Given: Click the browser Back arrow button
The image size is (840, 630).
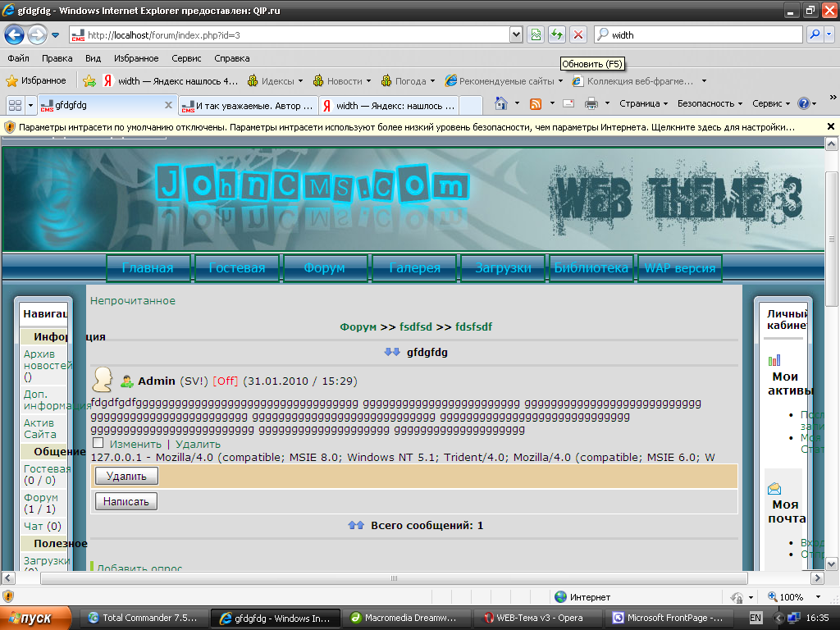Looking at the screenshot, I should [15, 35].
